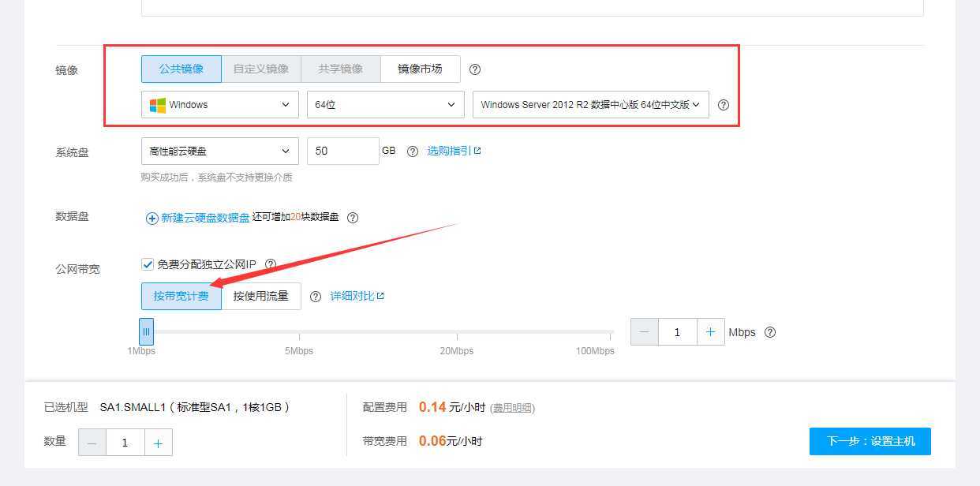
Task: Click the 20Mbps mark on bandwidth slider
Action: tap(457, 350)
